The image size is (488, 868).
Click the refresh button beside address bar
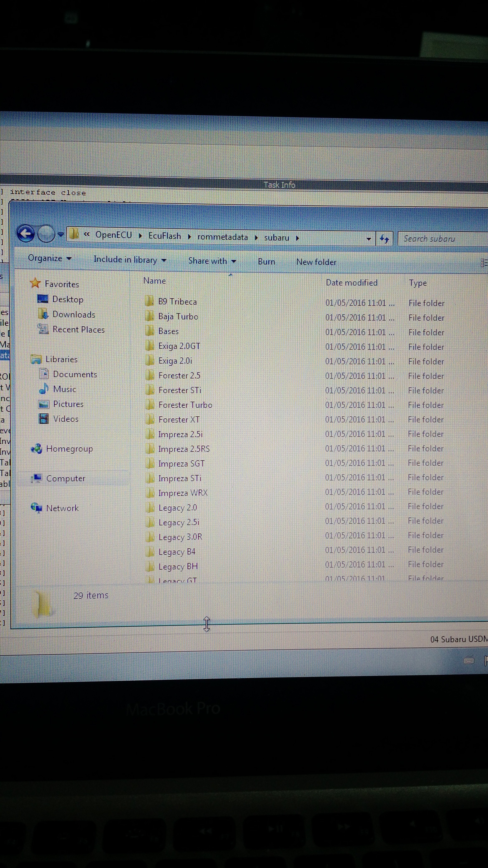pos(384,239)
